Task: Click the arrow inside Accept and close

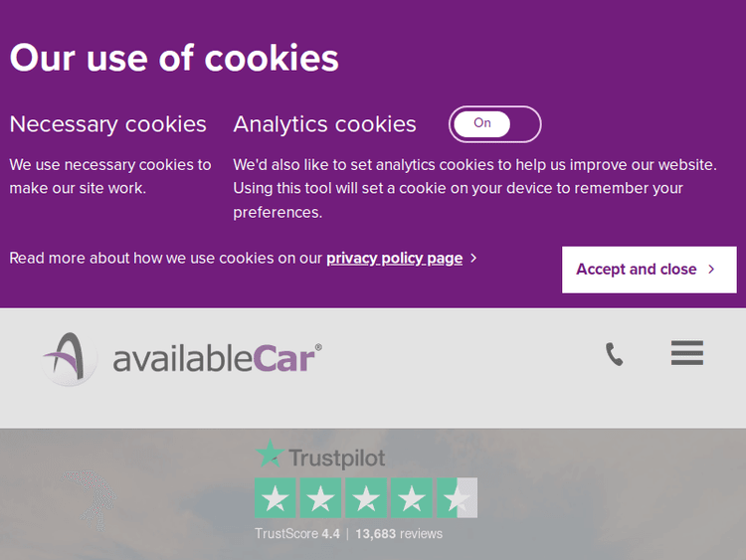Action: point(711,270)
